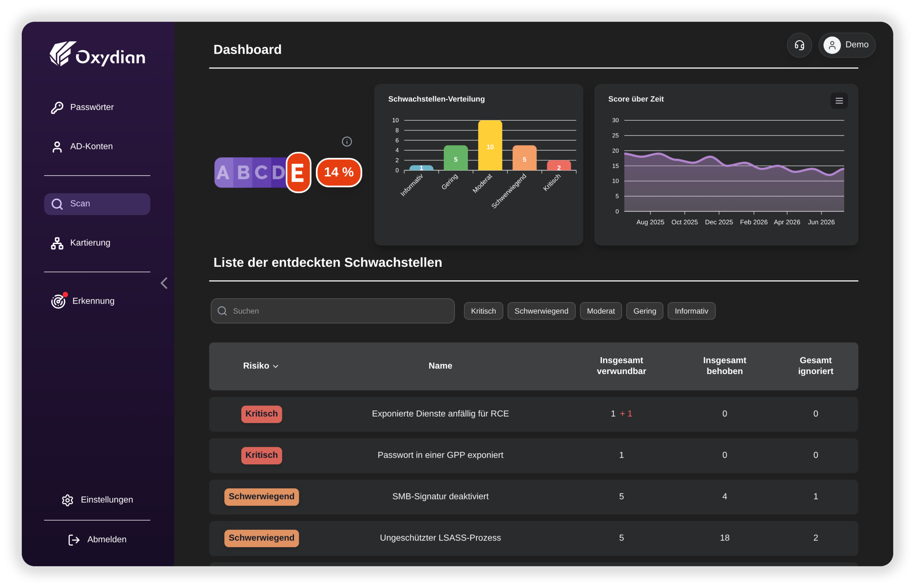915x588 pixels.
Task: Toggle the Kritisch filter chip
Action: tap(483, 311)
